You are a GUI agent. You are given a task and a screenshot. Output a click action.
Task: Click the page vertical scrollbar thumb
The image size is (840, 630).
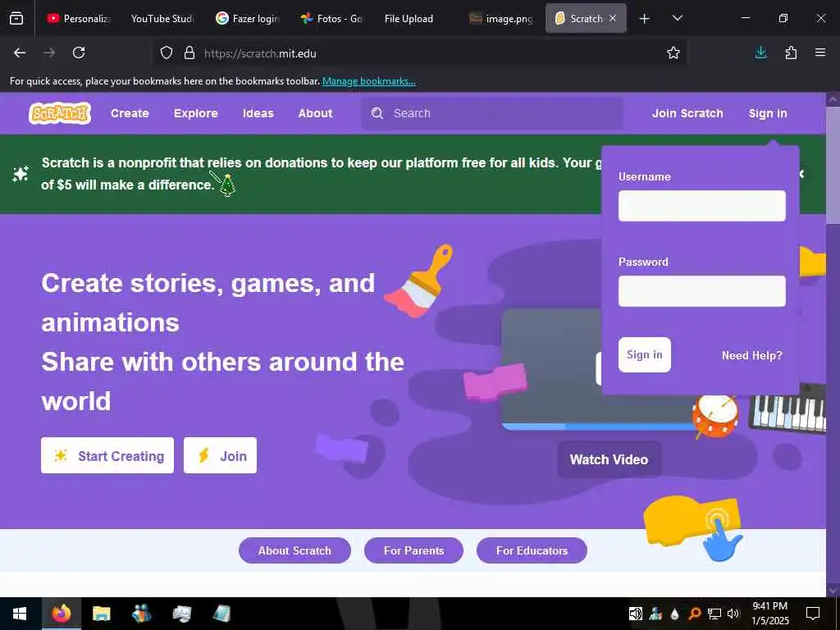(833, 164)
